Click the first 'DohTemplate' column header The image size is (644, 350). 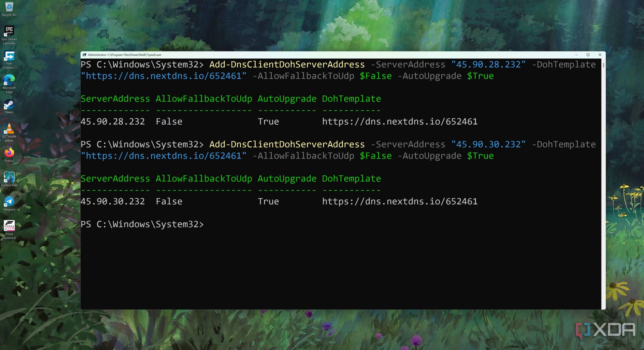click(x=351, y=99)
